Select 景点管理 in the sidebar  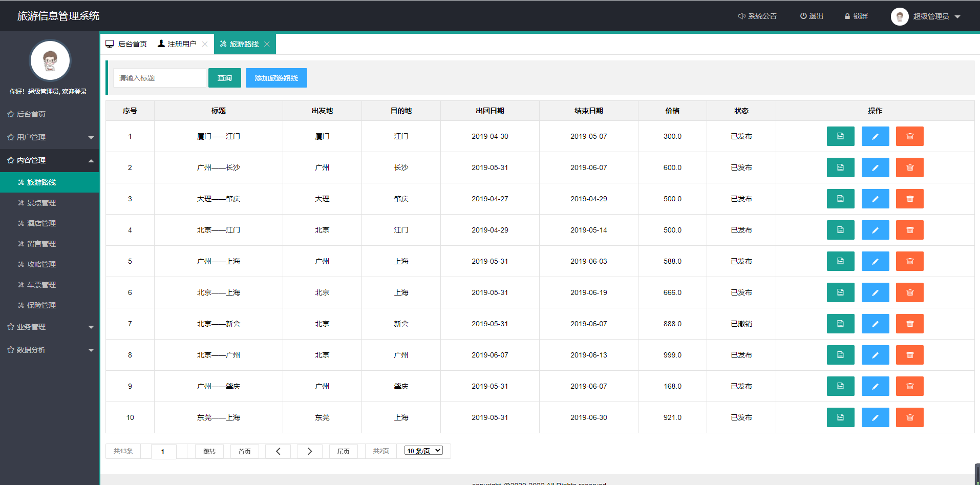pyautogui.click(x=41, y=203)
